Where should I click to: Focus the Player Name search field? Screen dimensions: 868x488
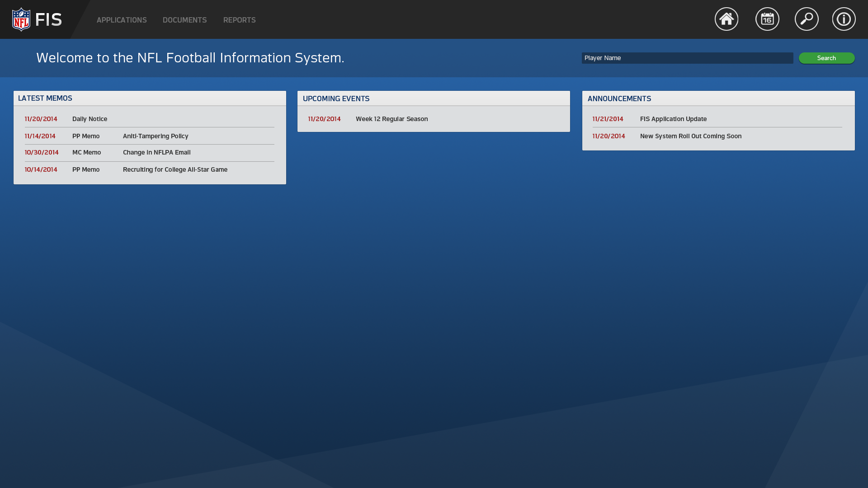click(x=687, y=58)
